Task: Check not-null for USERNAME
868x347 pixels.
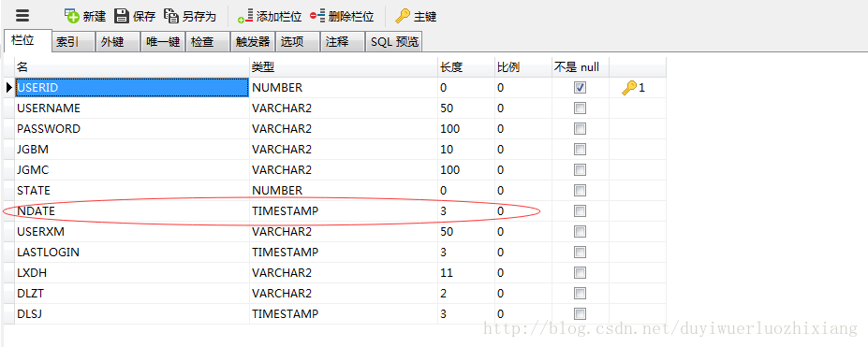Action: coord(580,108)
